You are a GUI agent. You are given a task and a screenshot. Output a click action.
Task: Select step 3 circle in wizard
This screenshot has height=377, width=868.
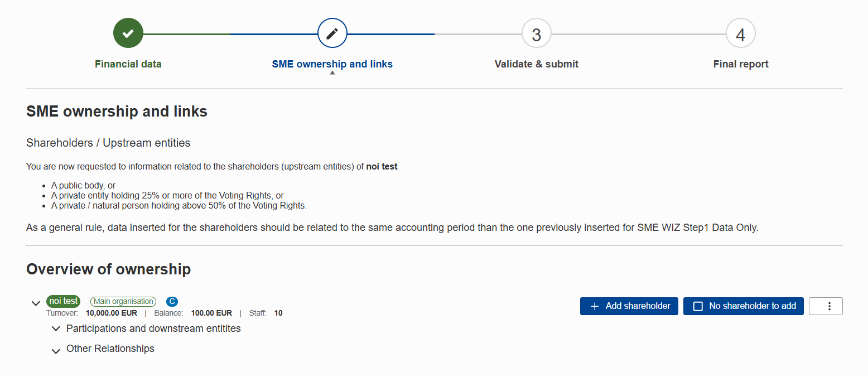537,34
